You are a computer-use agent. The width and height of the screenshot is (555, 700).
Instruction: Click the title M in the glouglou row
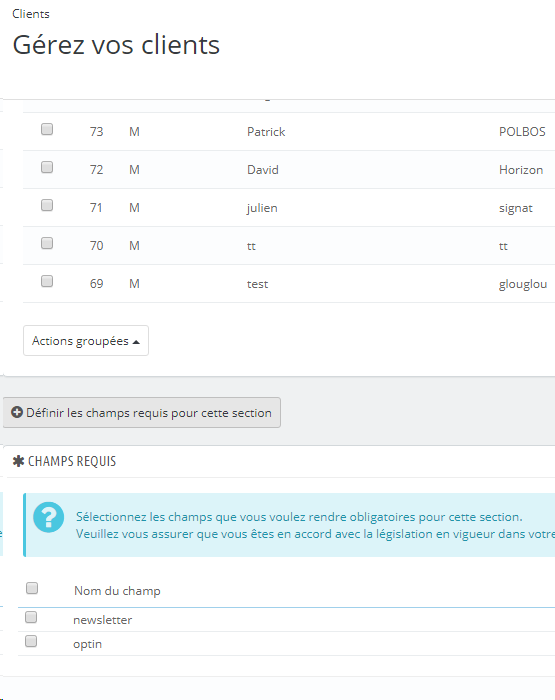pos(134,283)
